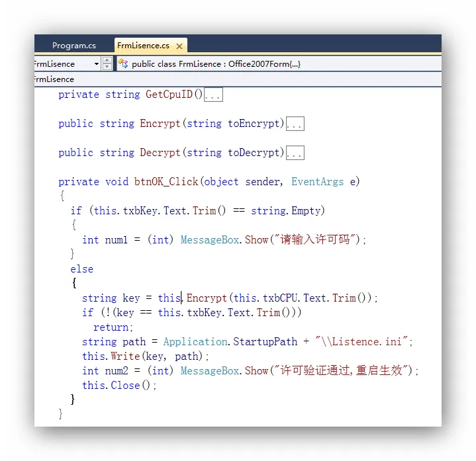The width and height of the screenshot is (476, 461).
Task: Click the else keyword
Action: tap(82, 269)
